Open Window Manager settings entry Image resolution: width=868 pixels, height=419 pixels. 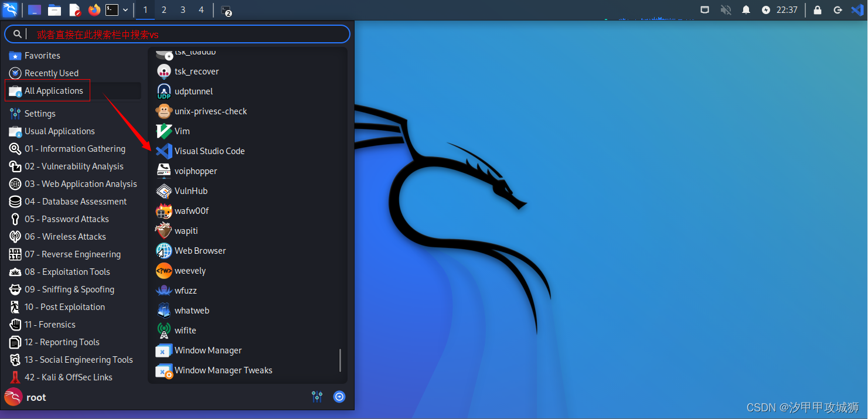[245, 350]
